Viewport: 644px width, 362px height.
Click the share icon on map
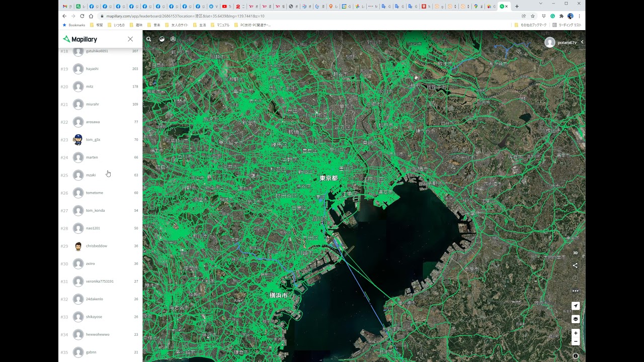click(x=576, y=265)
